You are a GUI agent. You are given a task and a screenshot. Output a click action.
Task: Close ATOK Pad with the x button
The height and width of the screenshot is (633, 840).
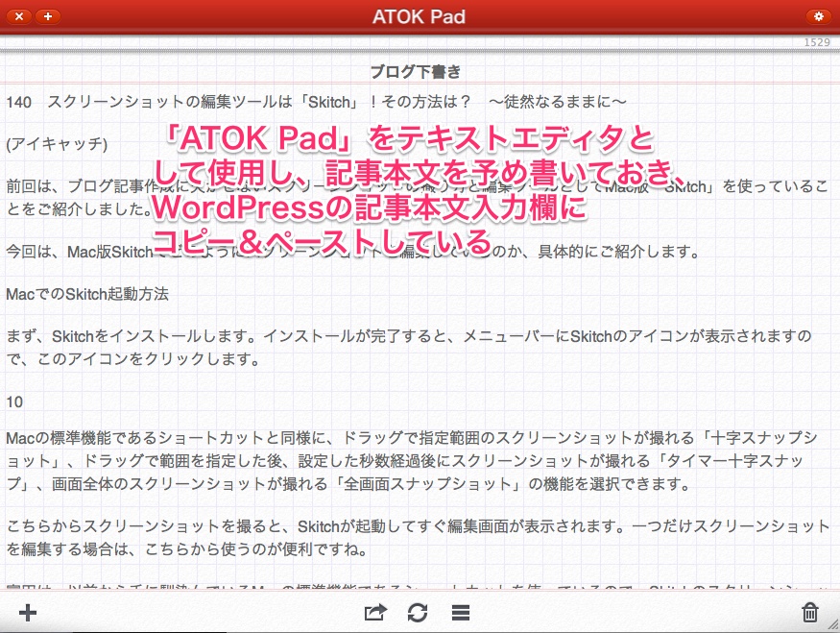(x=19, y=16)
